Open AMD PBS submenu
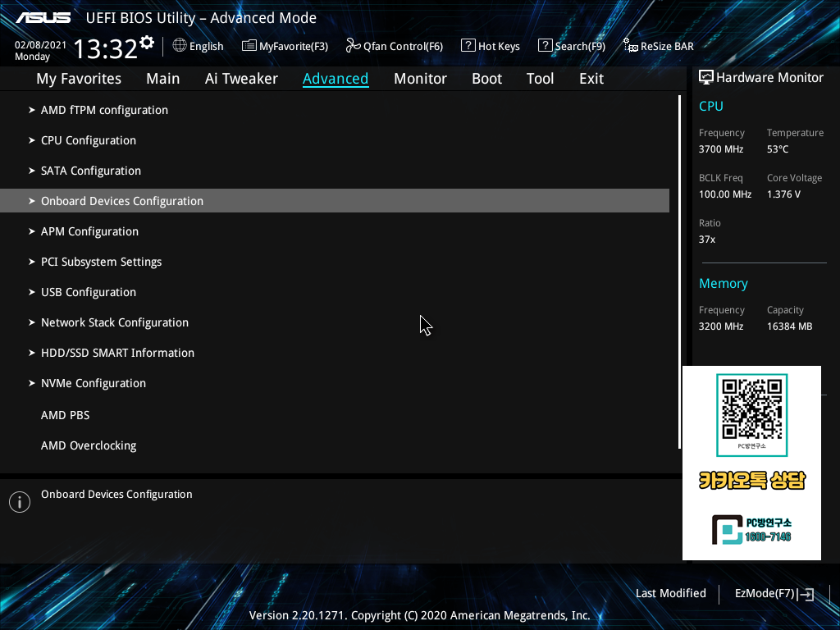 click(66, 415)
